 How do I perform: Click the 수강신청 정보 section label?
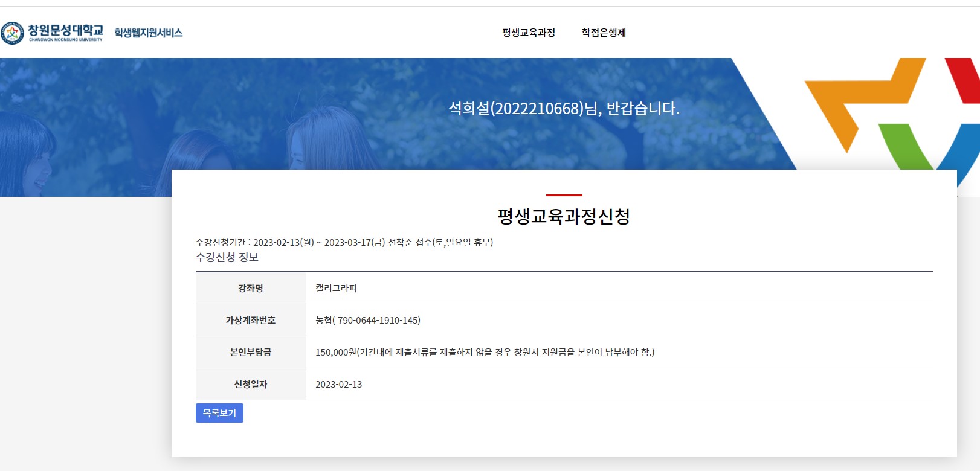point(227,257)
